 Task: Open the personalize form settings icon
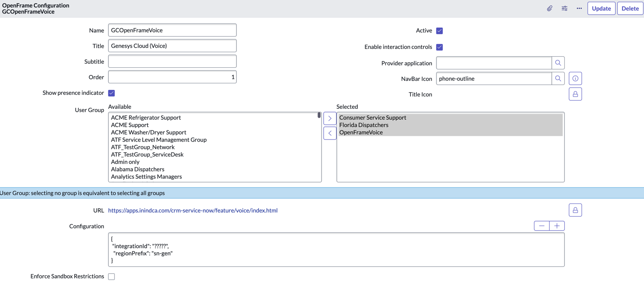[564, 8]
